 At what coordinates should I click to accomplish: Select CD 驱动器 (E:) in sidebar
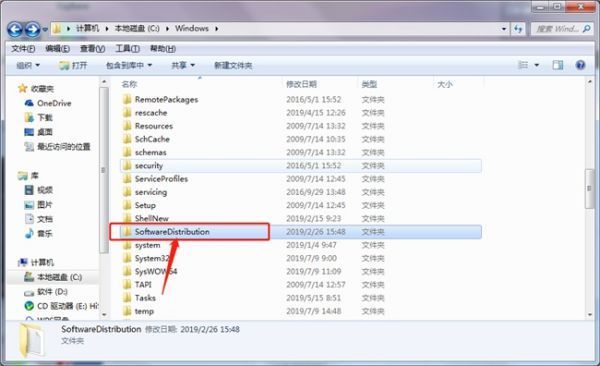coord(61,306)
